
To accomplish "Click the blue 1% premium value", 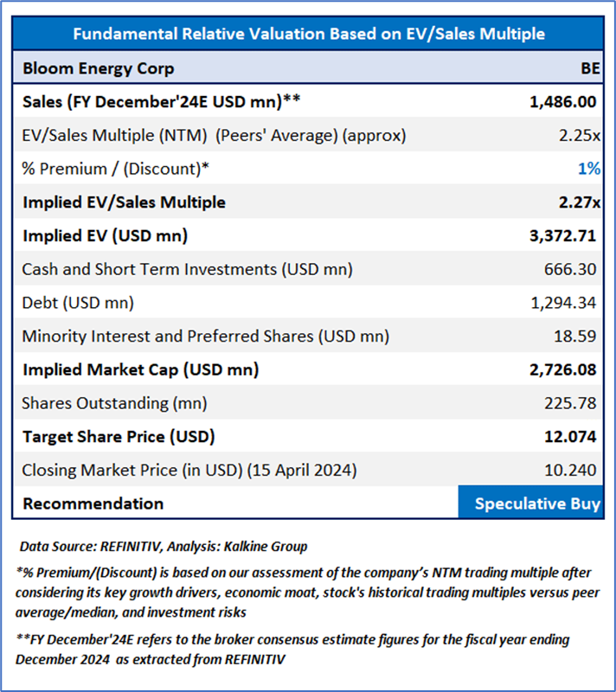I will [588, 169].
